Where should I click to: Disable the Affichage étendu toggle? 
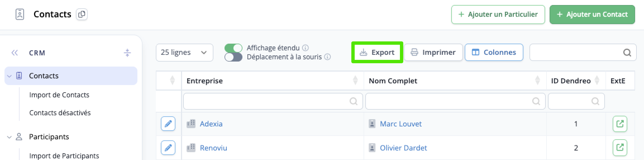click(233, 48)
